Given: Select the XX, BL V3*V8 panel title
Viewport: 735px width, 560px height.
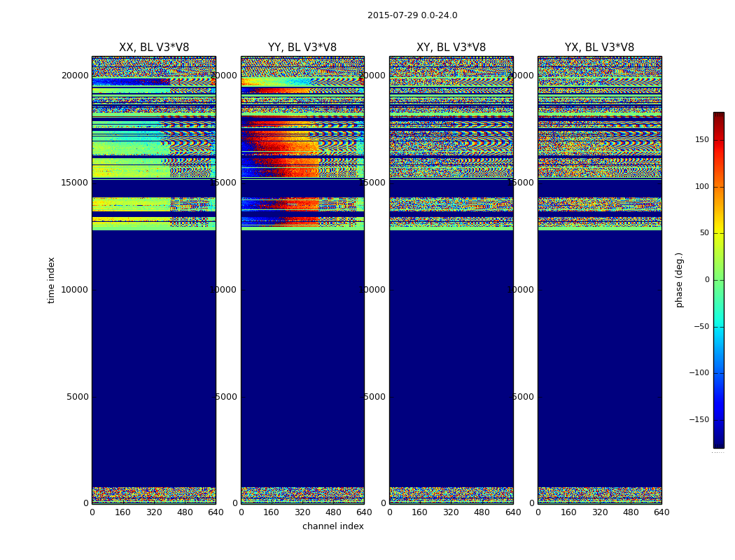Looking at the screenshot, I should point(154,48).
